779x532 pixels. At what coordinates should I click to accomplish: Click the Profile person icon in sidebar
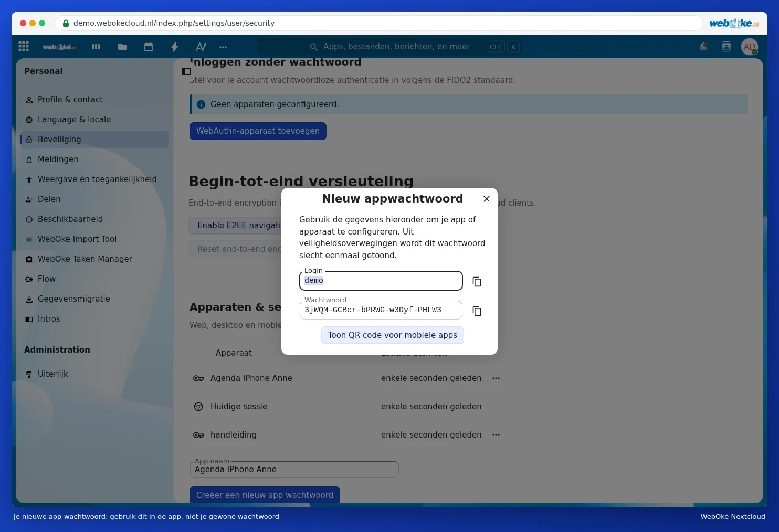coord(29,100)
